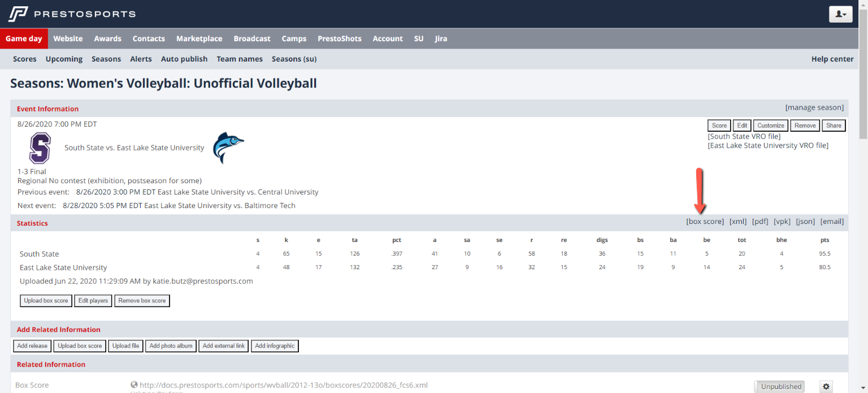Screen dimensions: 868x393
Task: Open the Upcoming submenu
Action: [64, 59]
